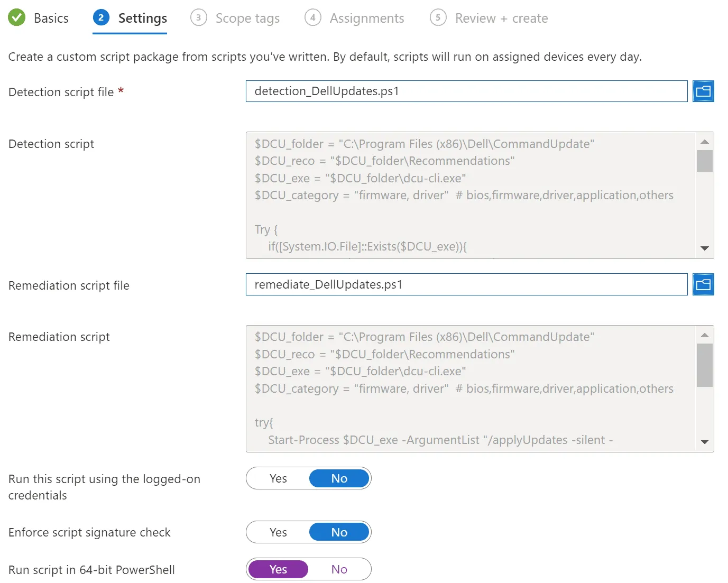Choose No for enforce signature check
The height and width of the screenshot is (583, 728).
(x=339, y=532)
